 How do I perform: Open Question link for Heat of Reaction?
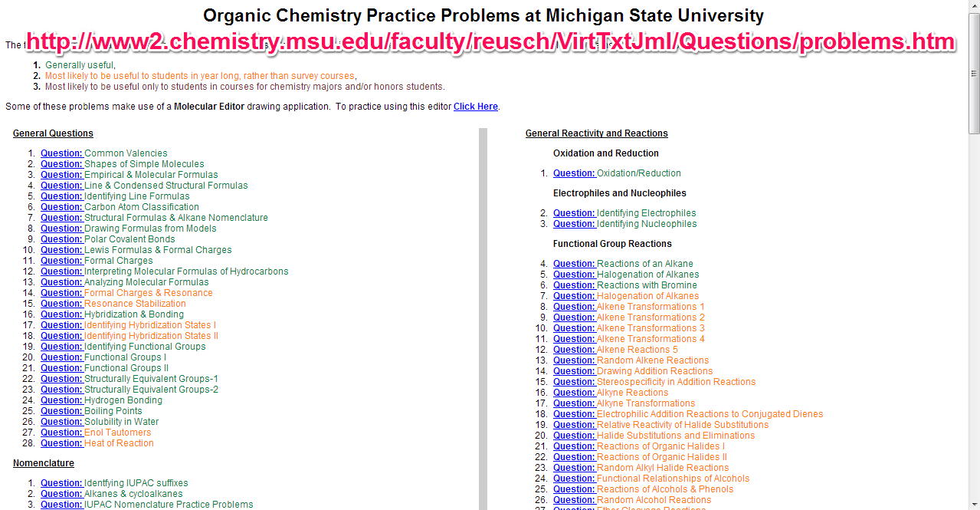coord(61,443)
